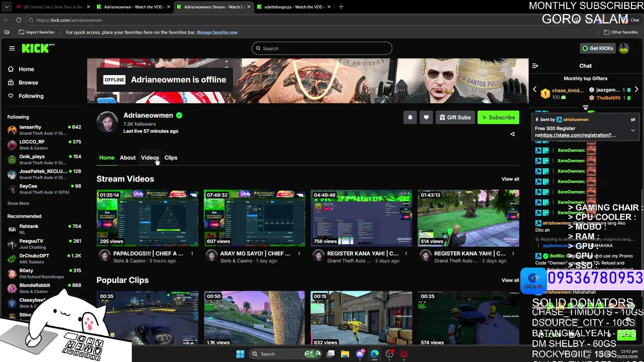The height and width of the screenshot is (362, 644).
Task: Open options menu for ARAY MO SAYO! video
Action: tap(299, 254)
